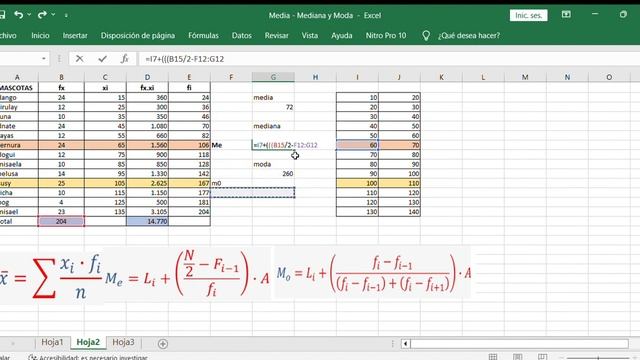Click horizontal scrollbar left arrow
Viewport: 640px width, 360px height.
tap(405, 344)
